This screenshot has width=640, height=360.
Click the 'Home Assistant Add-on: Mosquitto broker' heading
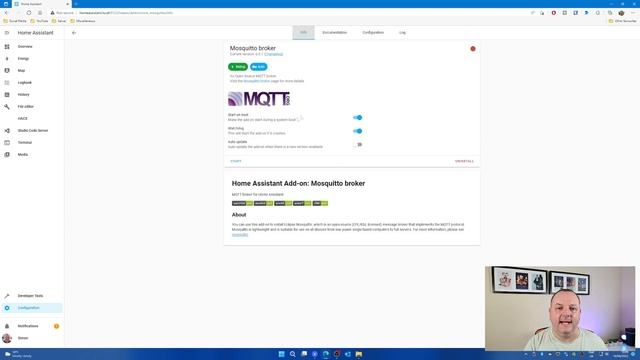tap(298, 184)
